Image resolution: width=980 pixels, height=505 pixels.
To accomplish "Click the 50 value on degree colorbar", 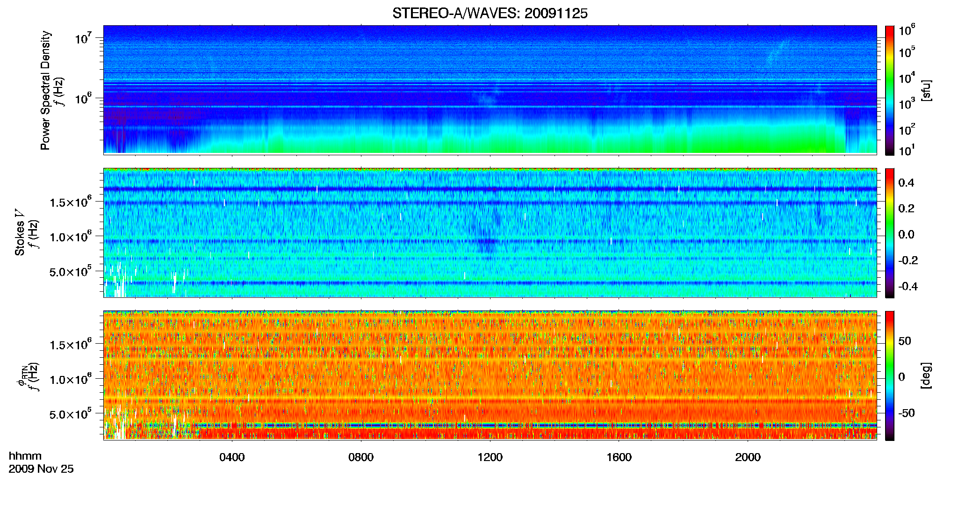I will click(x=905, y=341).
